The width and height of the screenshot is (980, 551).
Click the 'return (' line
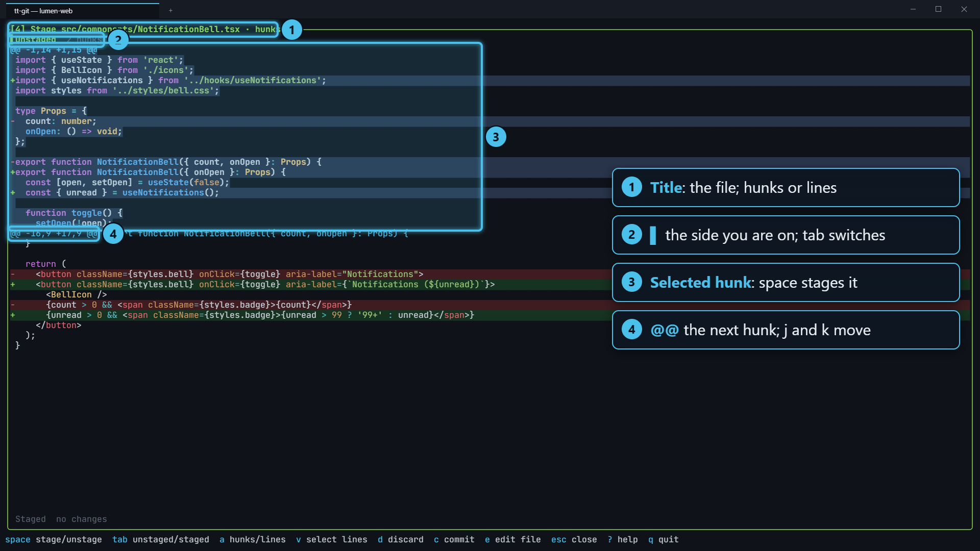pyautogui.click(x=46, y=264)
